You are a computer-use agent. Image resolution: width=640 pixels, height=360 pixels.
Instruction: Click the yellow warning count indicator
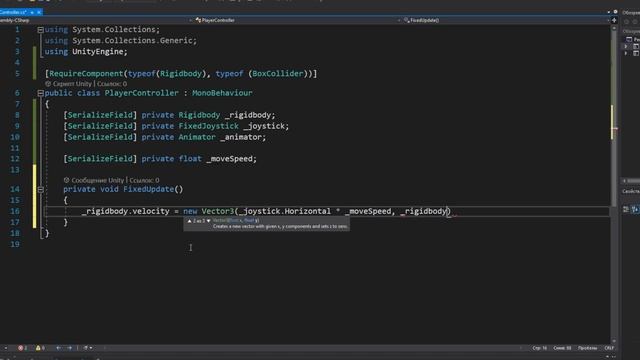(40, 348)
